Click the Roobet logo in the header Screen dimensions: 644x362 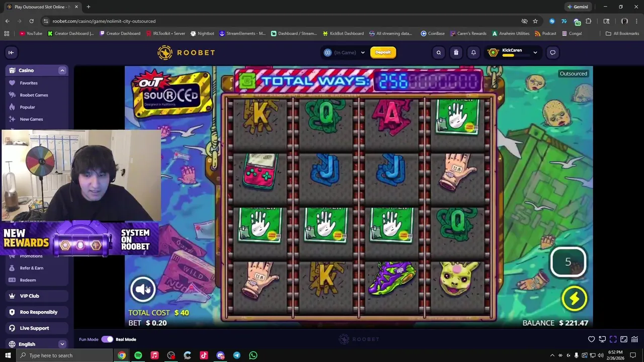186,52
